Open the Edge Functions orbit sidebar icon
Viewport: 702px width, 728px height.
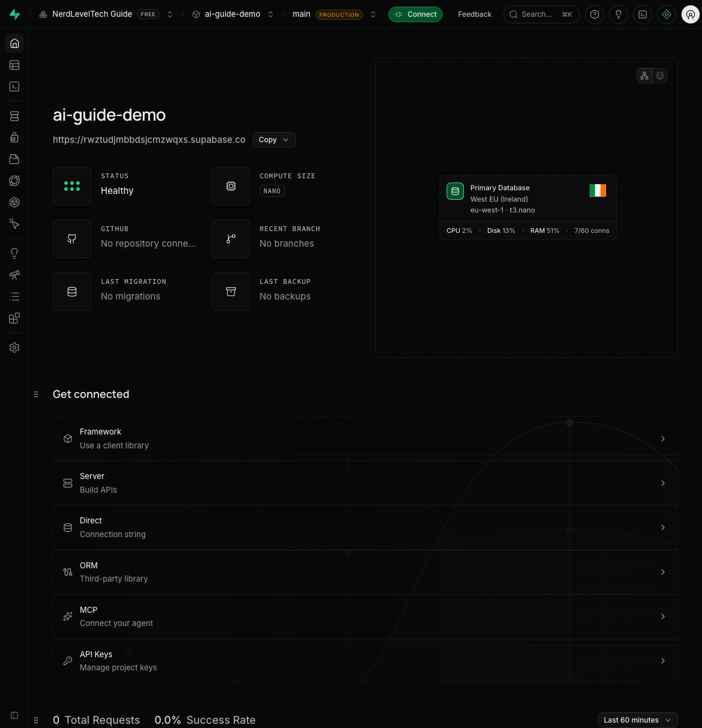(14, 181)
